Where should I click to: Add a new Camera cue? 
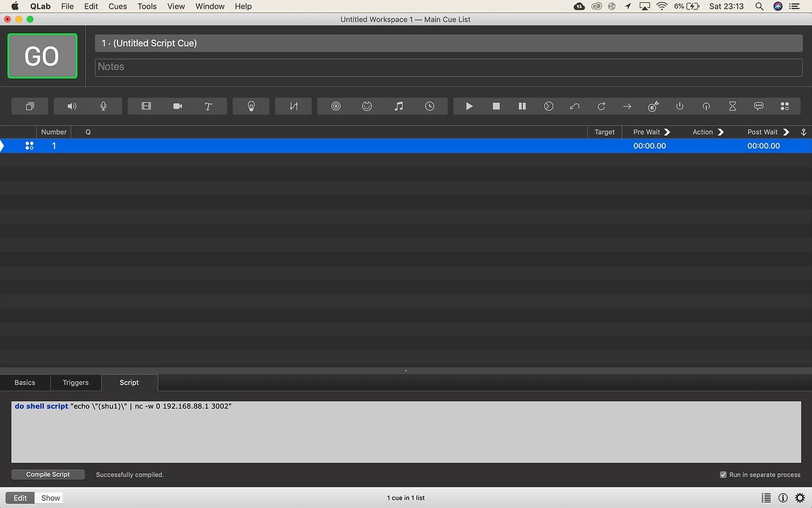(178, 106)
